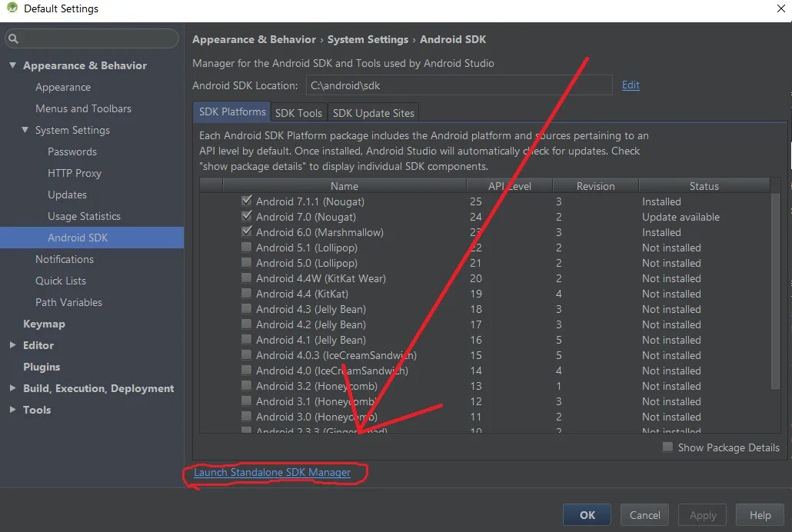Focus the settings search field
The width and height of the screenshot is (792, 532).
click(92, 39)
